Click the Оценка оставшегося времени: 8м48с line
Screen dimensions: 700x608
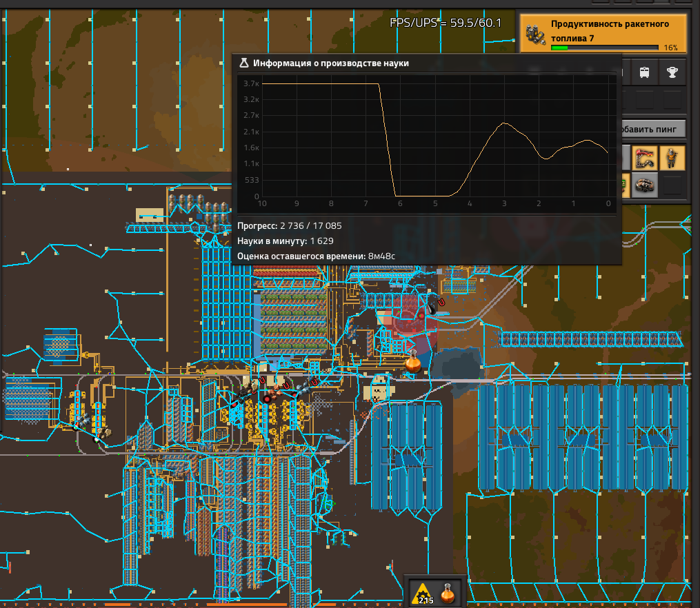pos(316,256)
